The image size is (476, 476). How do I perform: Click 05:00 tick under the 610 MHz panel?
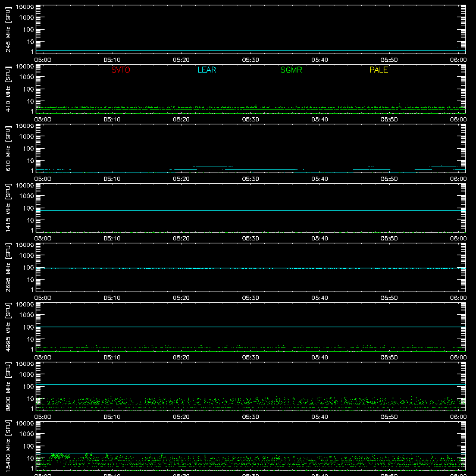click(x=43, y=179)
